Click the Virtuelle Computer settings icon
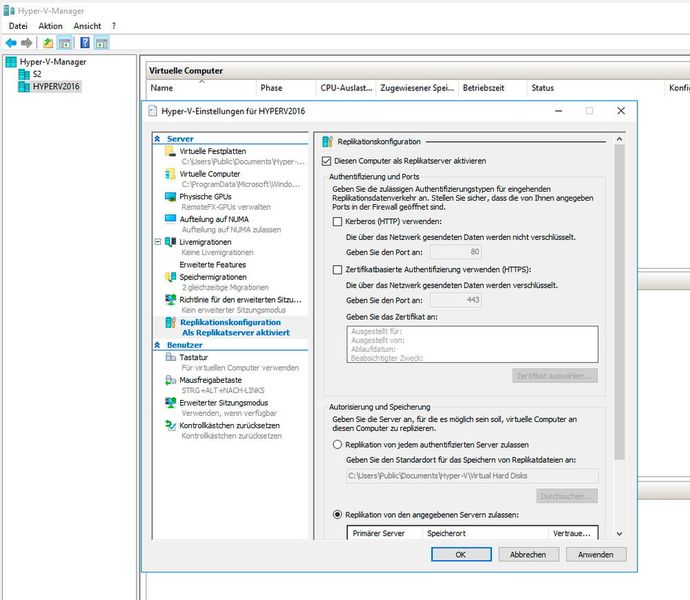The width and height of the screenshot is (690, 600). click(170, 174)
